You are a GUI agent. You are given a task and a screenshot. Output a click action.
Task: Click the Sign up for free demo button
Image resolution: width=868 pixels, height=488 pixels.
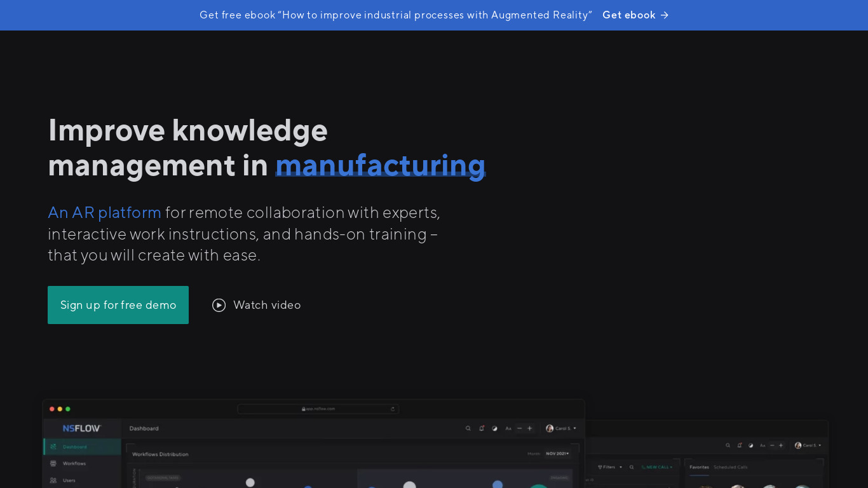coord(118,305)
